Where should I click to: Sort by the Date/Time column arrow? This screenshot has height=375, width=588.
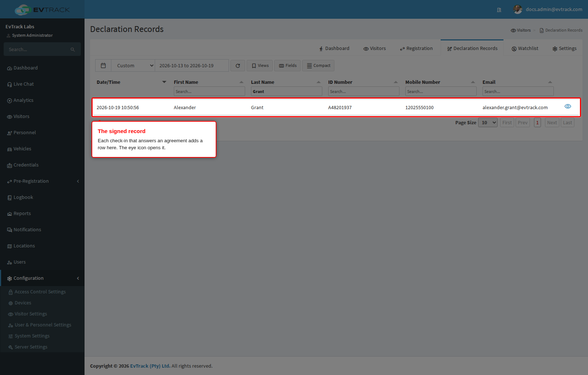coord(164,82)
